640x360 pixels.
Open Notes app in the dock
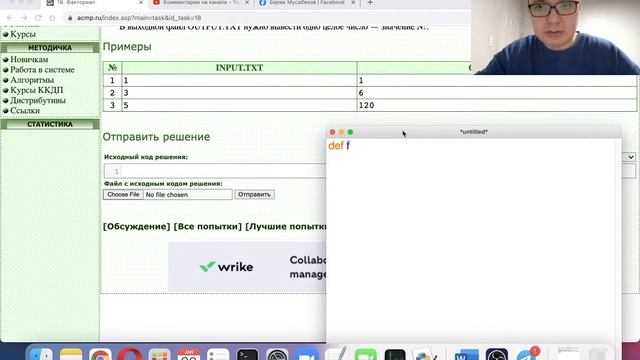point(71,353)
